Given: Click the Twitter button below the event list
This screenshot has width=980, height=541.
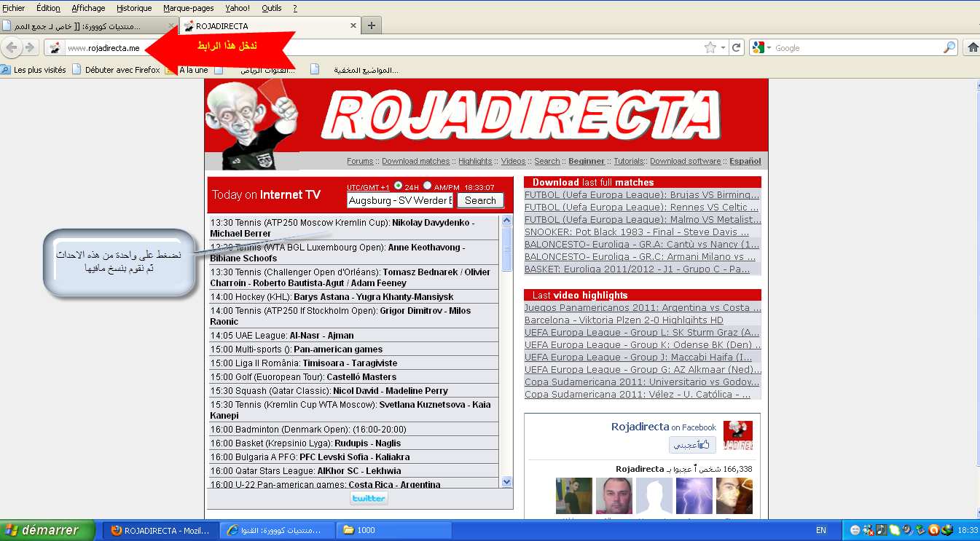Looking at the screenshot, I should 369,498.
